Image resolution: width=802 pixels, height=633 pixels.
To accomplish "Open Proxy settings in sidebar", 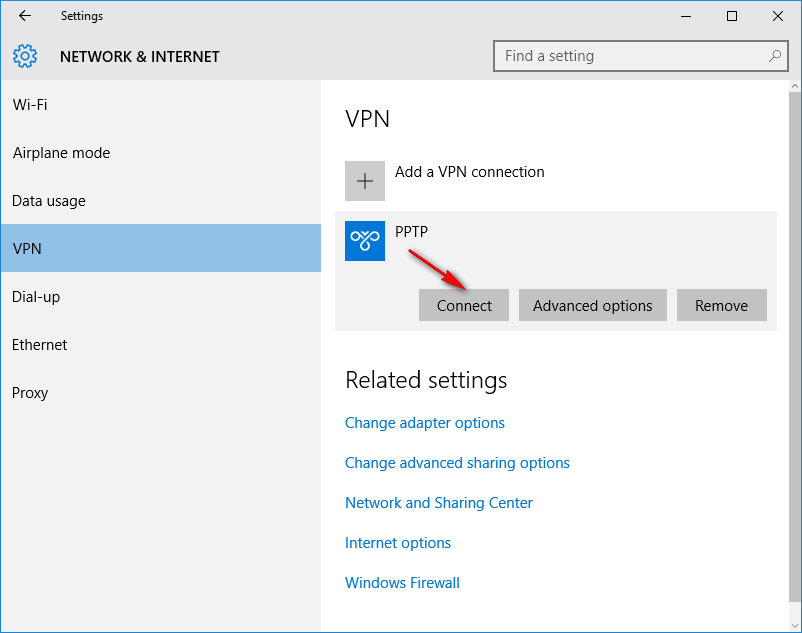I will tap(30, 393).
